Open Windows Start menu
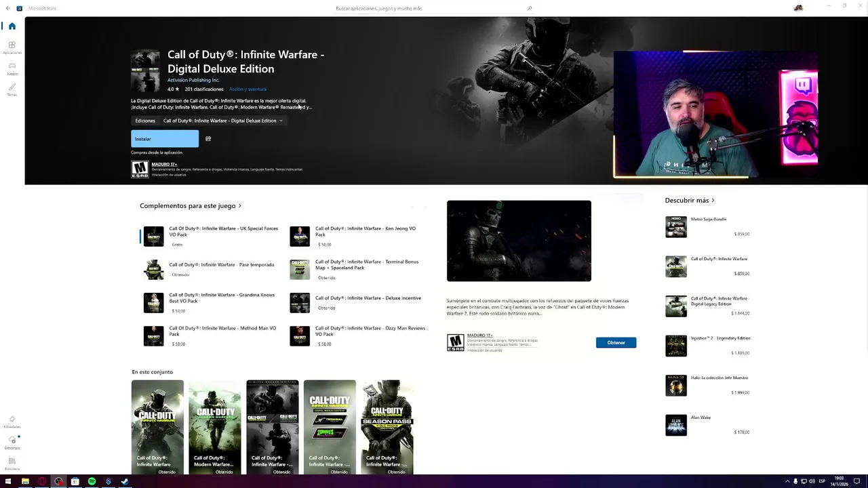The height and width of the screenshot is (488, 868). (x=8, y=482)
